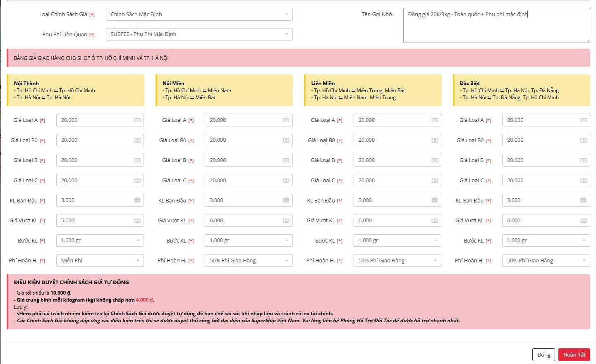Click money icon in Nội Thành Giá Loại C field
Image resolution: width=596 pixels, height=364 pixels.
(137, 181)
